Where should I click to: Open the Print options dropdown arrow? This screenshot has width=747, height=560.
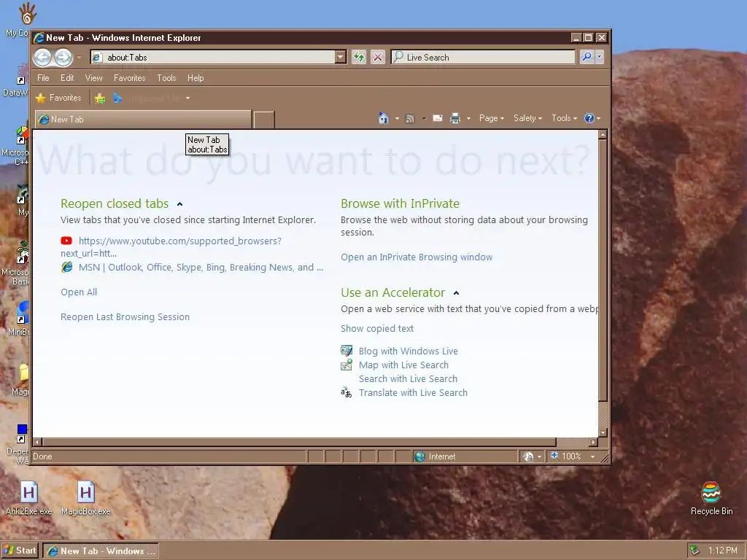pyautogui.click(x=468, y=119)
